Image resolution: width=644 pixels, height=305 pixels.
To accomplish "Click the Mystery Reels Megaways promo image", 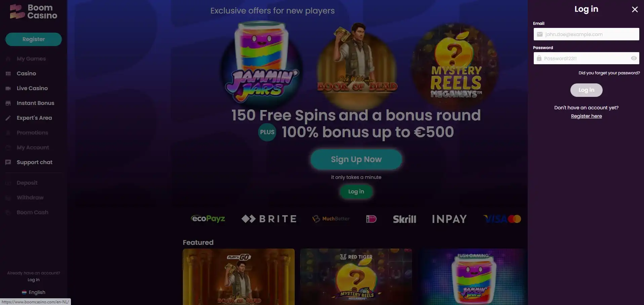I will tap(455, 64).
